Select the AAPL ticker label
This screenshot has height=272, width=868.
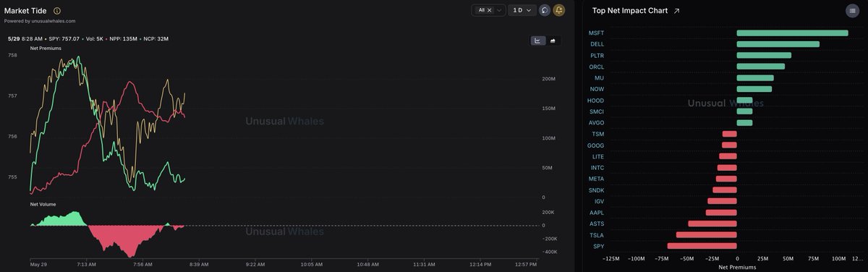(597, 213)
